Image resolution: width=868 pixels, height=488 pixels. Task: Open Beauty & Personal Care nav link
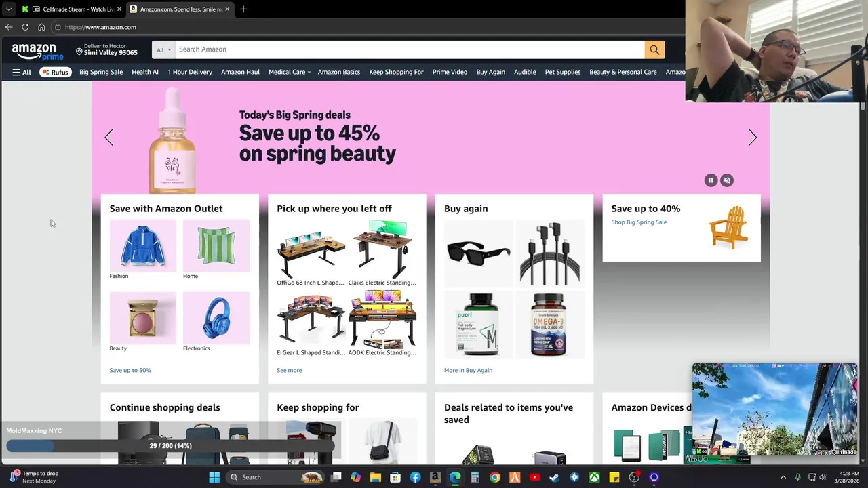[x=623, y=72]
